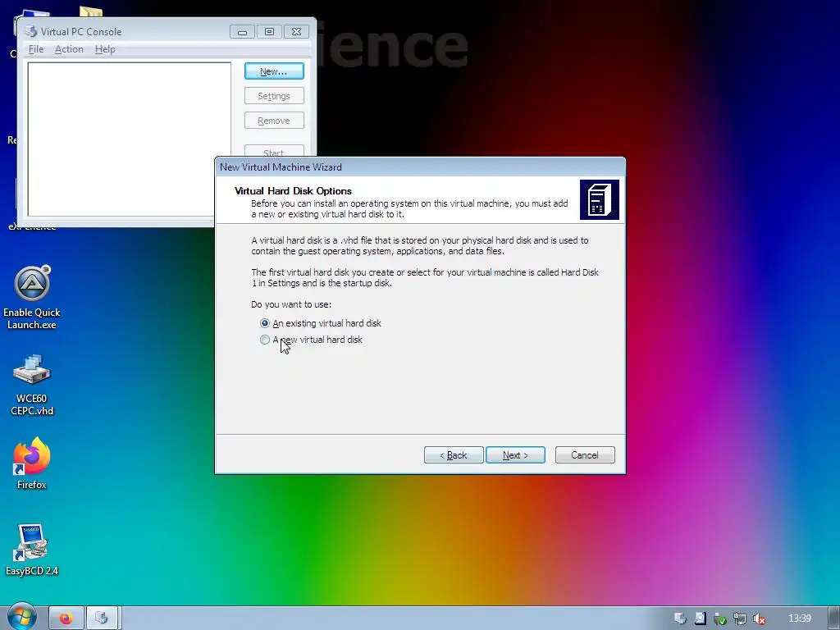The height and width of the screenshot is (630, 840).
Task: Click the taskbar clock 13:39
Action: [x=799, y=619]
